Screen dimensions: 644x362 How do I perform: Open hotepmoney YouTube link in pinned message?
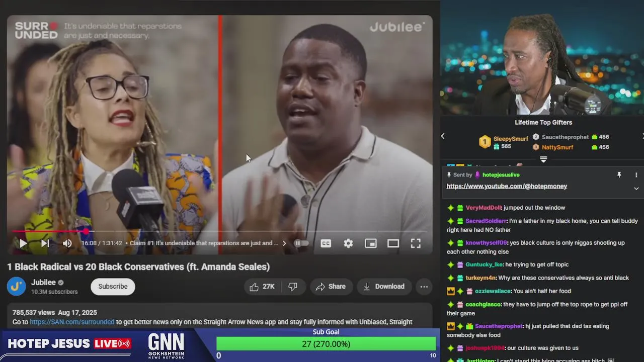(507, 186)
